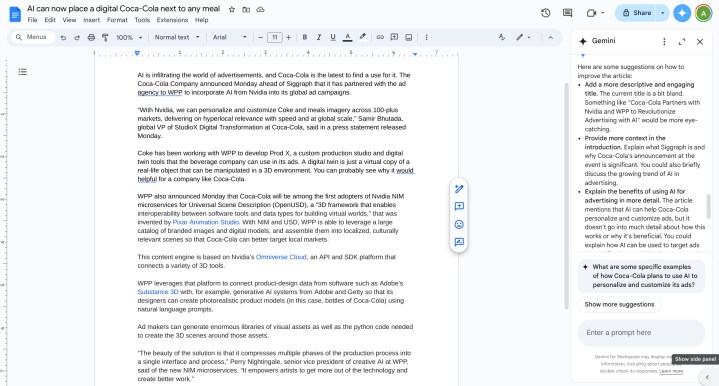
Task: Open the account avatar menu
Action: (x=703, y=13)
